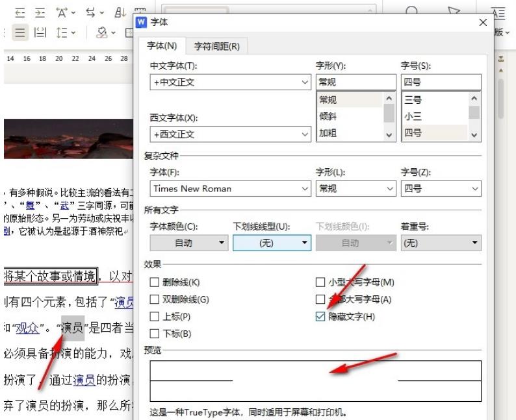Check the 双删除线(G) double strikethrough checkbox
This screenshot has width=516, height=420.
coord(154,299)
